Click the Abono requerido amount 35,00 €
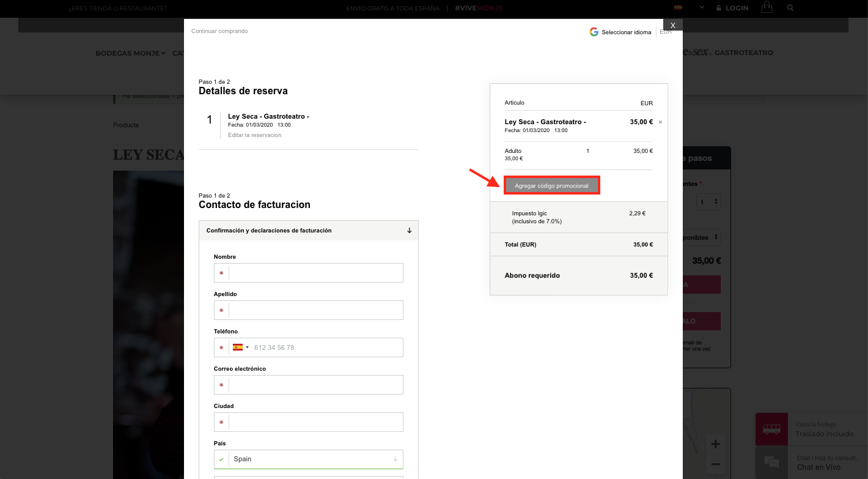 coord(641,275)
